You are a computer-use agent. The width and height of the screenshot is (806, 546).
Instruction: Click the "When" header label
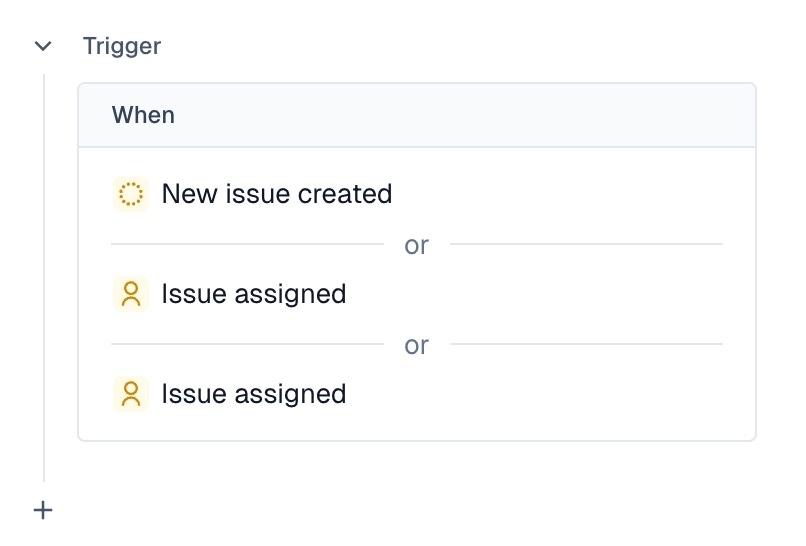click(143, 115)
